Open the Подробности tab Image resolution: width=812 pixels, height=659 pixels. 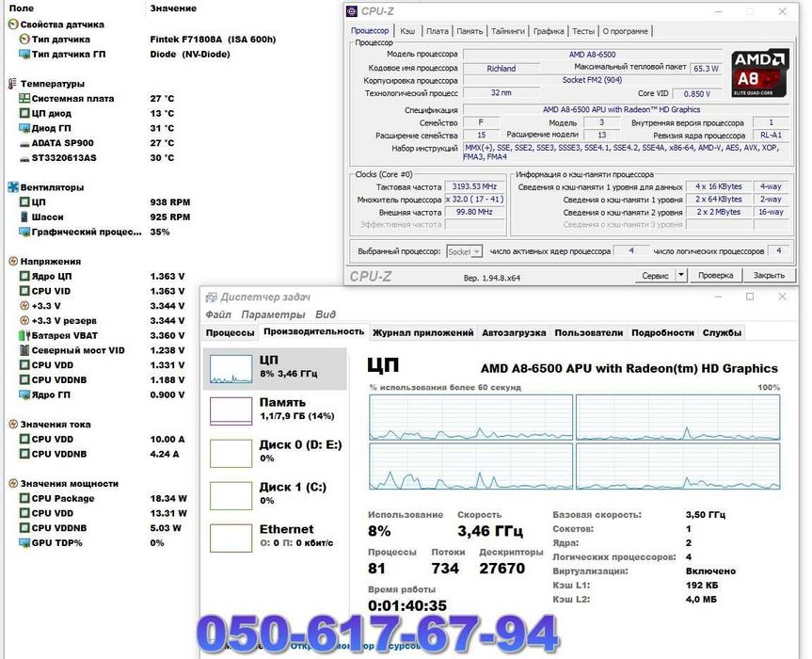coord(662,332)
